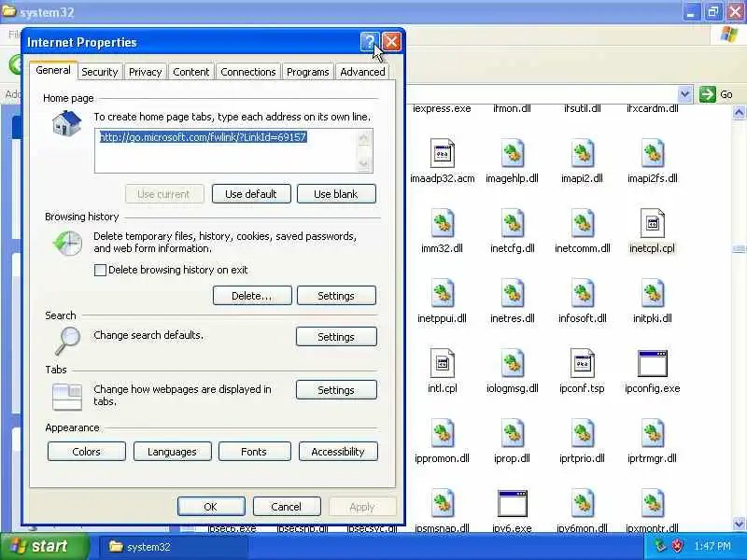Select the iologmsg.dll file icon
Image resolution: width=747 pixels, height=560 pixels.
click(x=512, y=363)
